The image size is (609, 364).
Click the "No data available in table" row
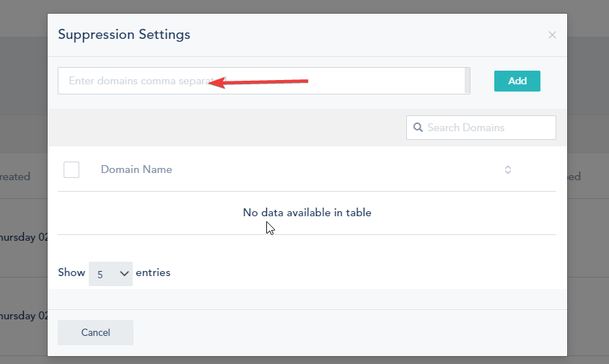(x=307, y=213)
